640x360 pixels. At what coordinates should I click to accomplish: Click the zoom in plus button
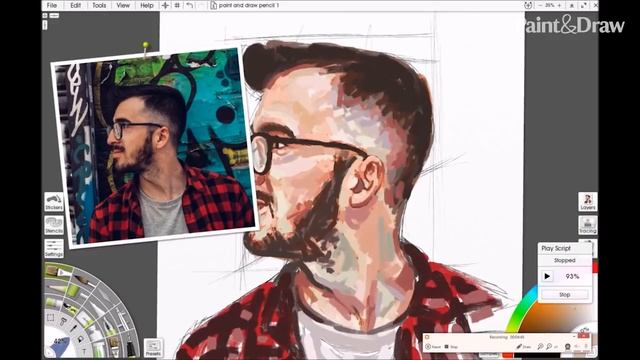pyautogui.click(x=559, y=5)
